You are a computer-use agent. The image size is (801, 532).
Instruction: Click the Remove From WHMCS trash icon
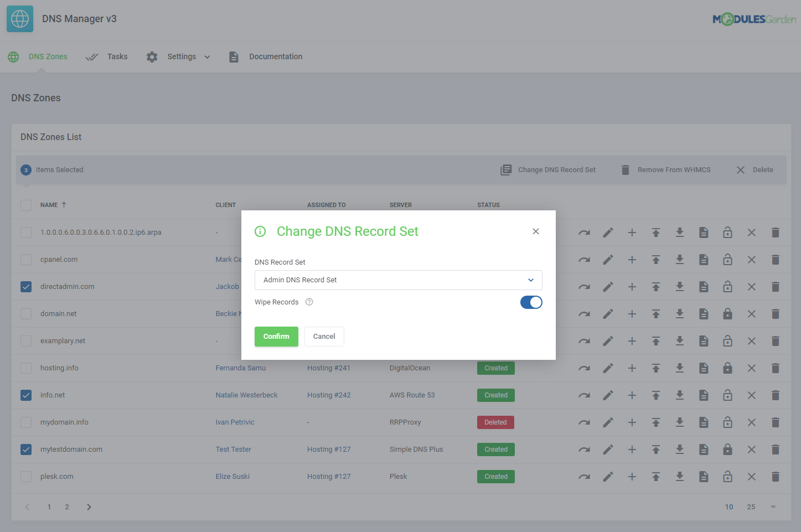625,170
